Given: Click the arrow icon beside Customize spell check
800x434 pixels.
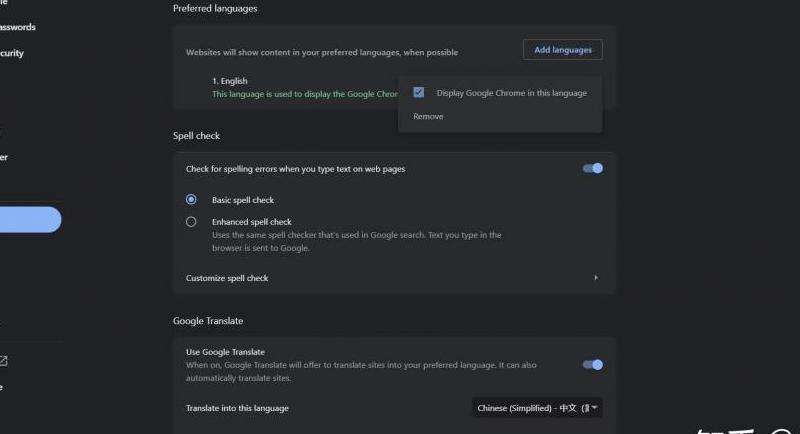Looking at the screenshot, I should pyautogui.click(x=596, y=278).
